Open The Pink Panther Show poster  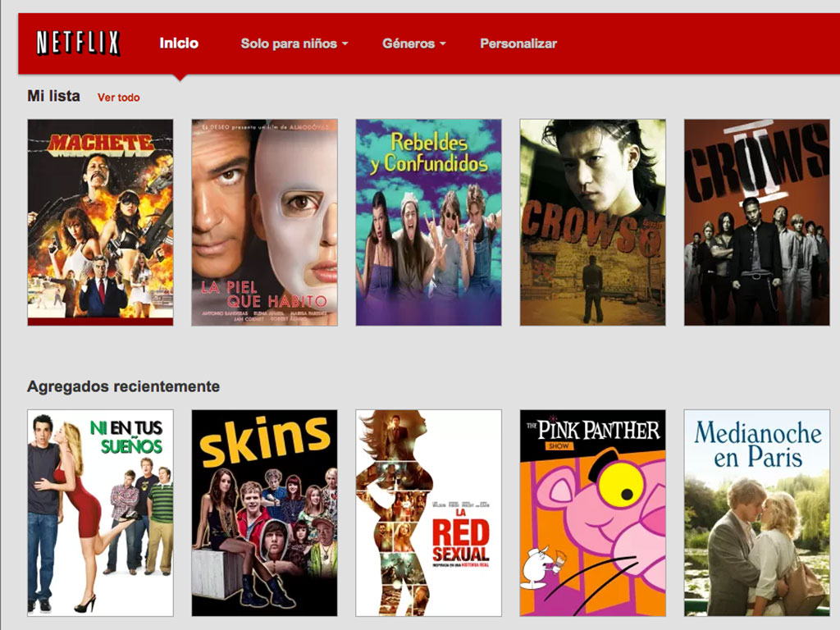tap(592, 513)
